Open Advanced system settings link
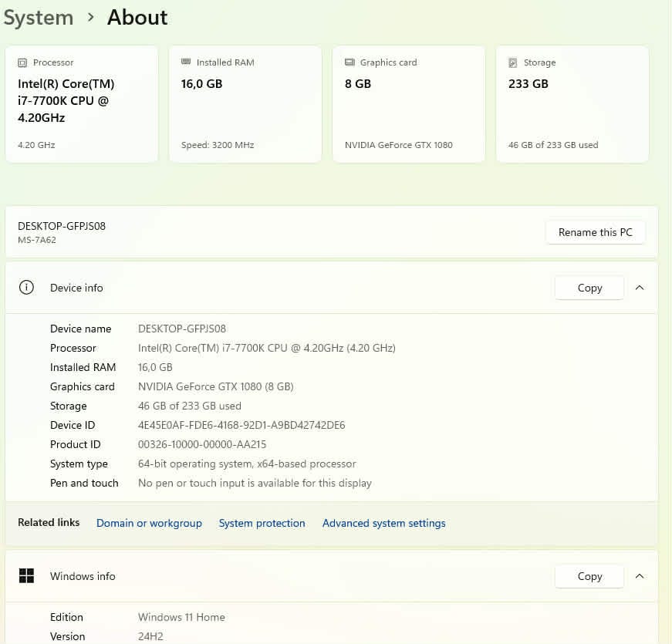The image size is (672, 644). 383,523
